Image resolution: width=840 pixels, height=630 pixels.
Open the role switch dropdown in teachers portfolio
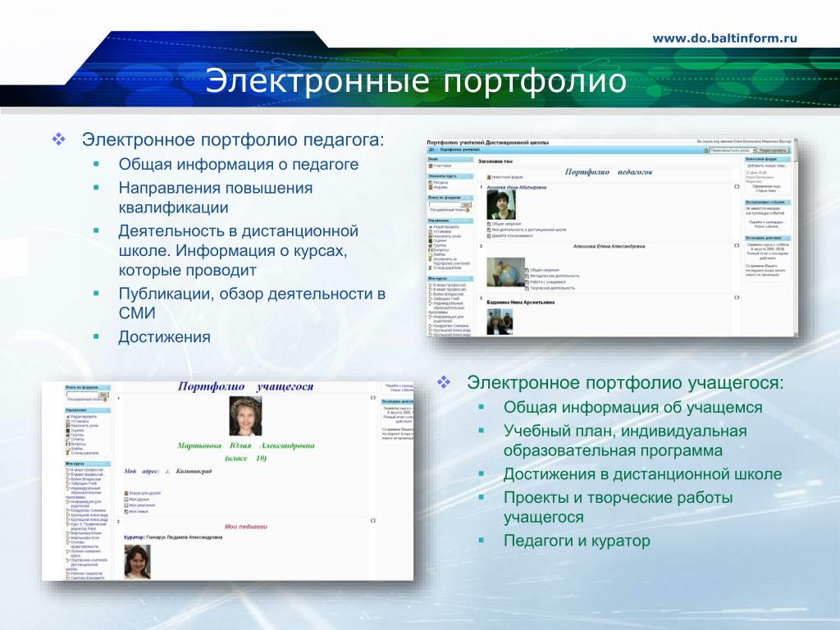733,151
